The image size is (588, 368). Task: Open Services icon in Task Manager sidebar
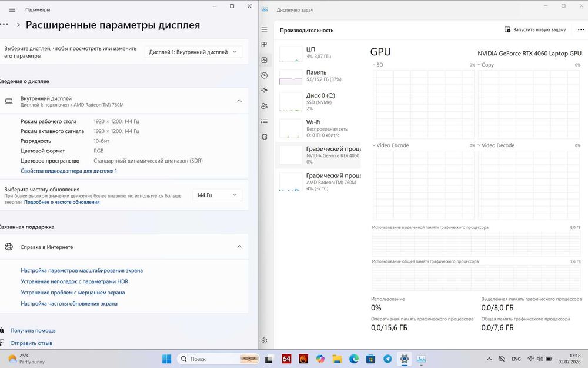(x=265, y=137)
